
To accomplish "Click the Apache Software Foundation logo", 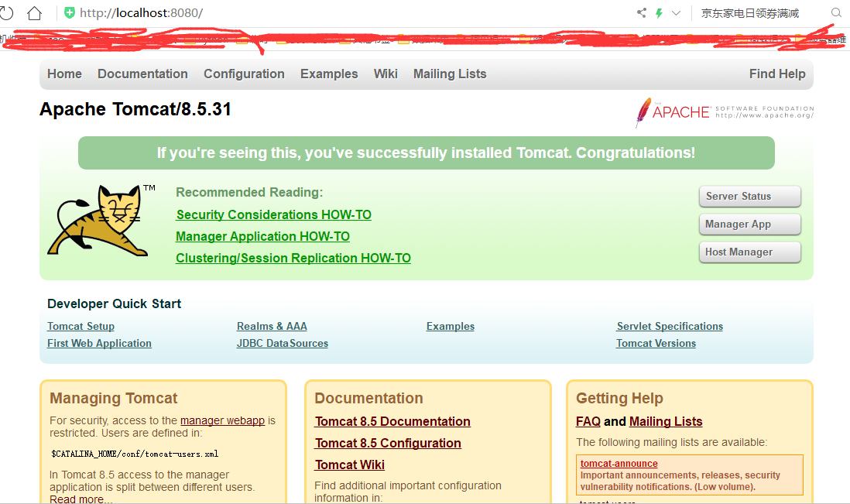I will (725, 112).
